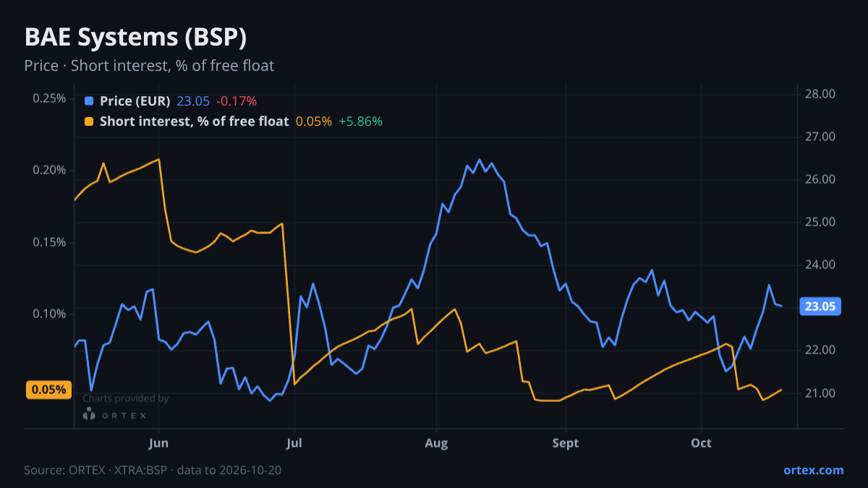868x488 pixels.
Task: Click the 0.15% left axis label
Action: coord(49,242)
